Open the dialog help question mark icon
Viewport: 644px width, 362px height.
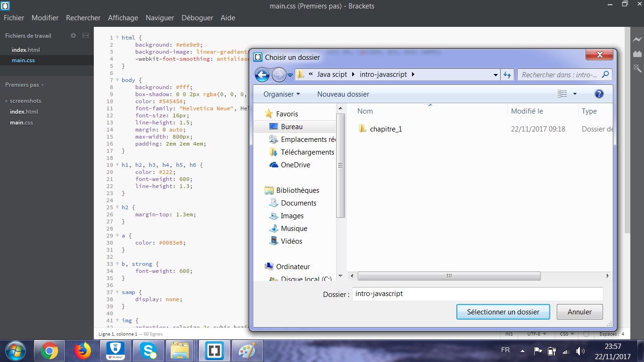click(x=599, y=94)
